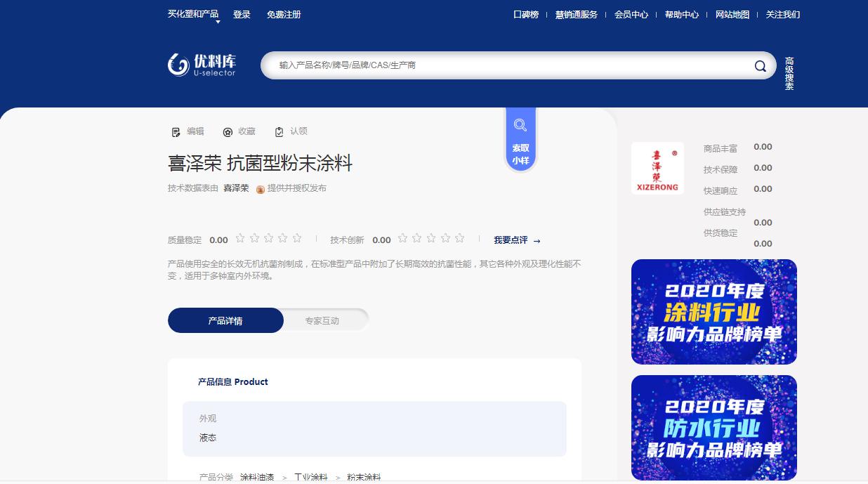The width and height of the screenshot is (868, 484).
Task: Click the search magnifier icon
Action: (761, 66)
